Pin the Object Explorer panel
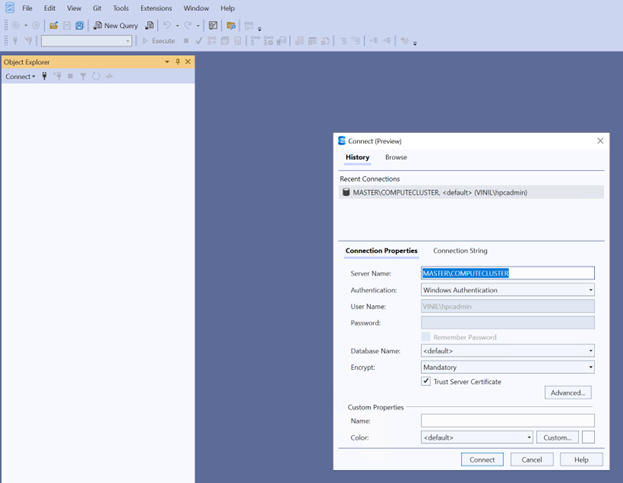623x483 pixels. point(177,62)
